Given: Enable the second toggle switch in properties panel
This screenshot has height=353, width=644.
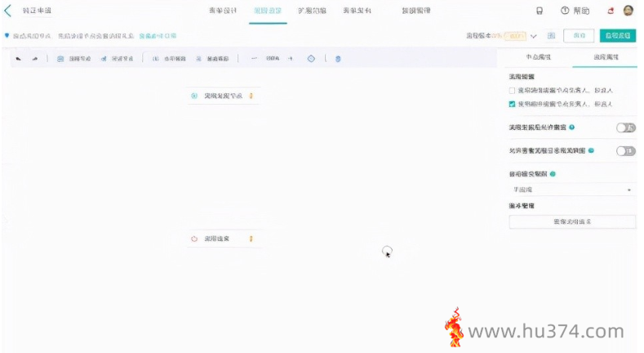Looking at the screenshot, I should tap(625, 151).
